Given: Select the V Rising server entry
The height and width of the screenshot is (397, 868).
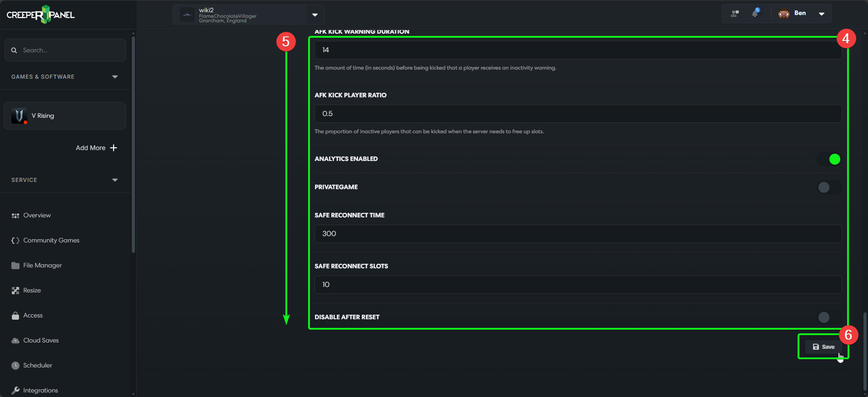Looking at the screenshot, I should click(65, 116).
